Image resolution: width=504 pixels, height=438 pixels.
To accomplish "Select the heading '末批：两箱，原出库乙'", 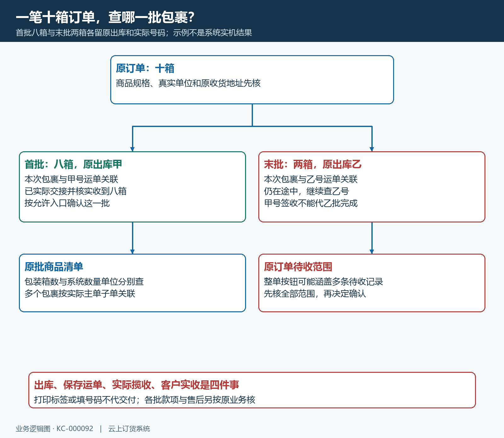I will point(313,164).
